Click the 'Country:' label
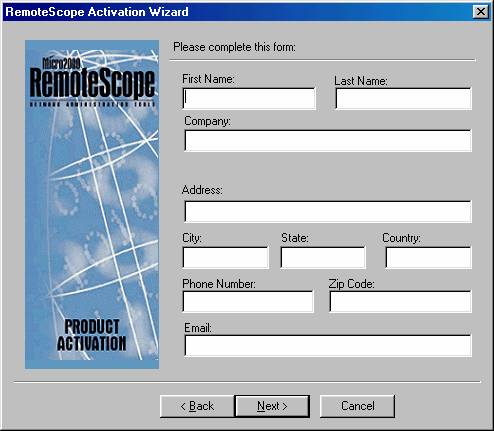This screenshot has width=494, height=431. tap(401, 238)
